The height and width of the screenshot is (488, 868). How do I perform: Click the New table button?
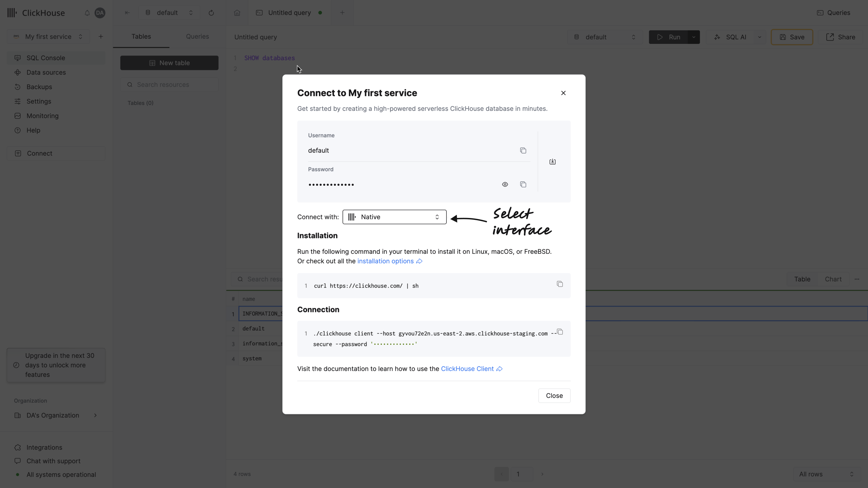pyautogui.click(x=170, y=63)
